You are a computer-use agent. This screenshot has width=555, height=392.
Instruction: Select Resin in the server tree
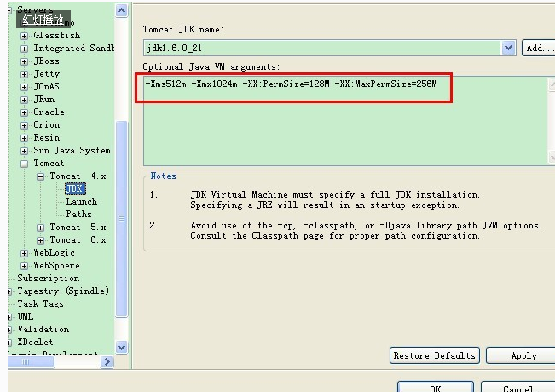(46, 137)
